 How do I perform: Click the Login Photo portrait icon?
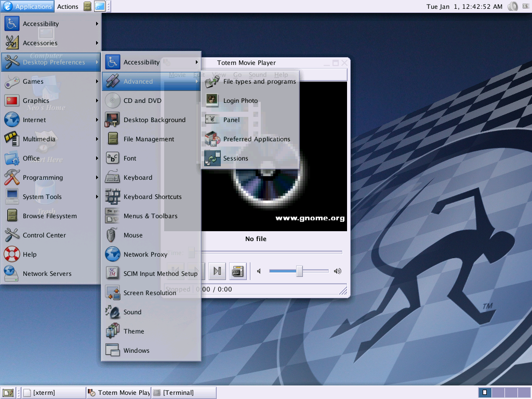pyautogui.click(x=212, y=100)
